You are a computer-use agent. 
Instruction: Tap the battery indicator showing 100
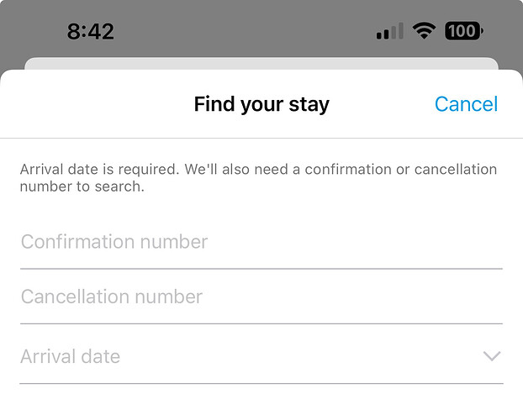pyautogui.click(x=464, y=31)
